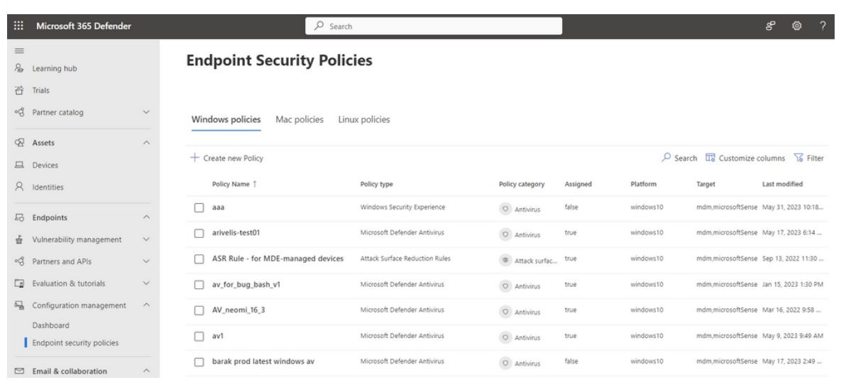868x385 pixels.
Task: Click the Create new Policy button
Action: (228, 158)
